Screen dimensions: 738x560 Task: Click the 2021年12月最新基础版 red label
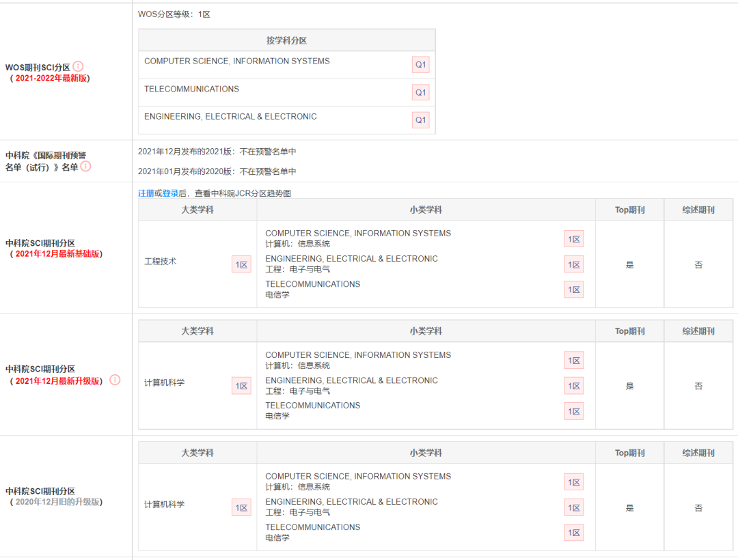57,254
